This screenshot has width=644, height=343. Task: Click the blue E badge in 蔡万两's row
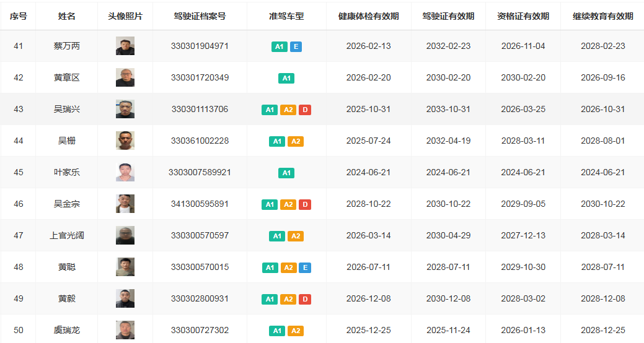[296, 46]
